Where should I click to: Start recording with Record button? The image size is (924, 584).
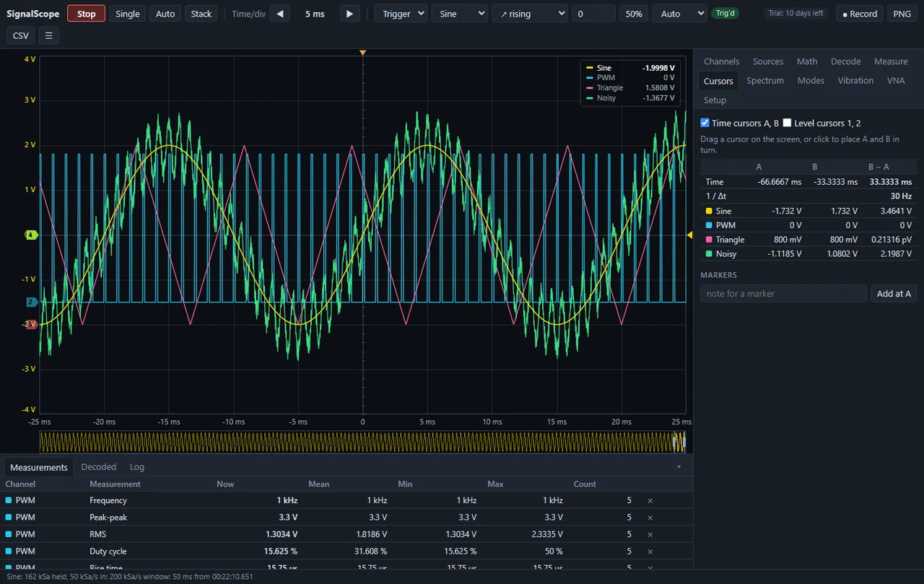click(x=860, y=14)
